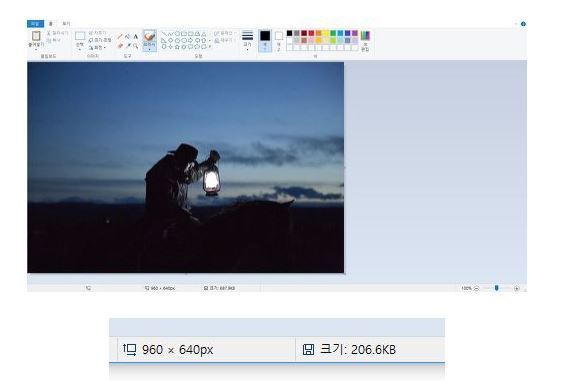This screenshot has width=561, height=381.
Task: Select the Pencil tool
Action: click(120, 36)
